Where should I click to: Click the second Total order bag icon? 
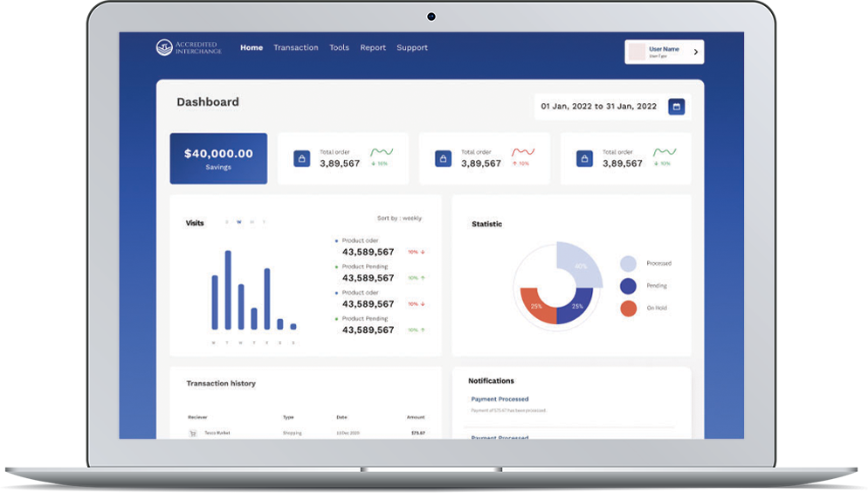click(x=444, y=159)
